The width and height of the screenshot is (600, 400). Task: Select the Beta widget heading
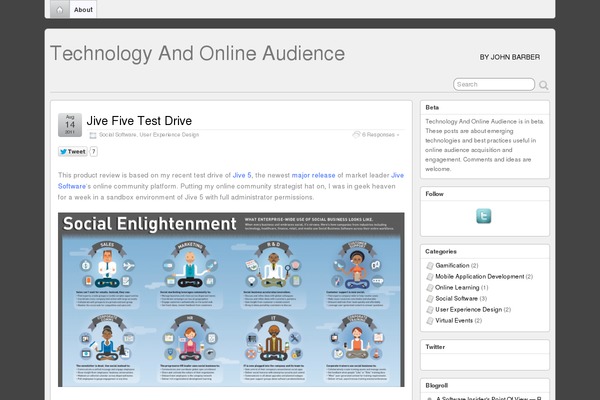tap(432, 108)
